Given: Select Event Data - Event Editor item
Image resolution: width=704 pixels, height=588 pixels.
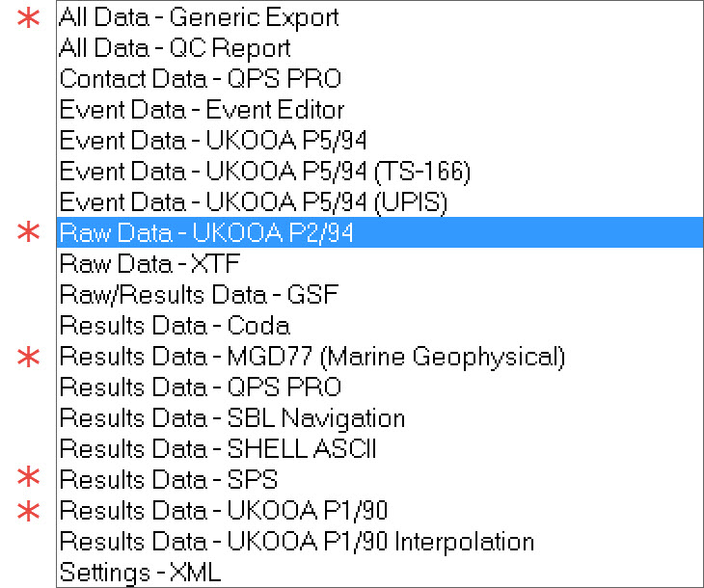Looking at the screenshot, I should [202, 110].
